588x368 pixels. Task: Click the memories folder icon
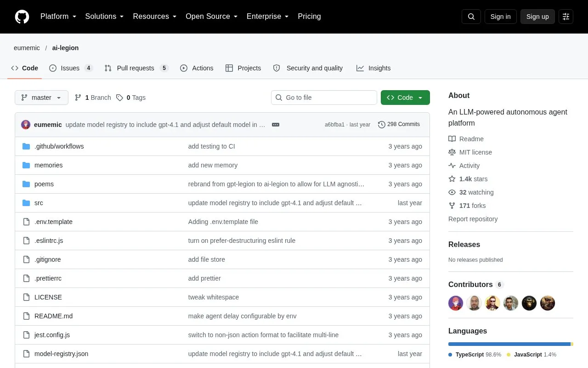[x=26, y=165]
